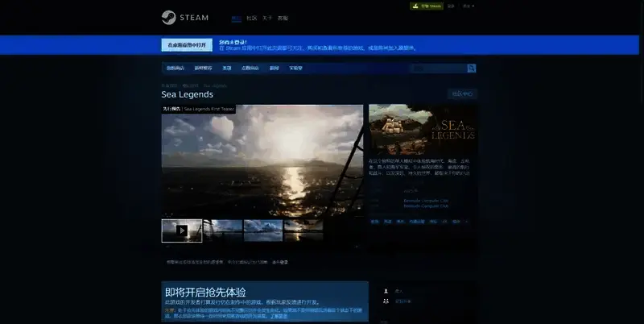
Task: Click the publisher link Bermuda Computer Club
Action: pos(426,206)
